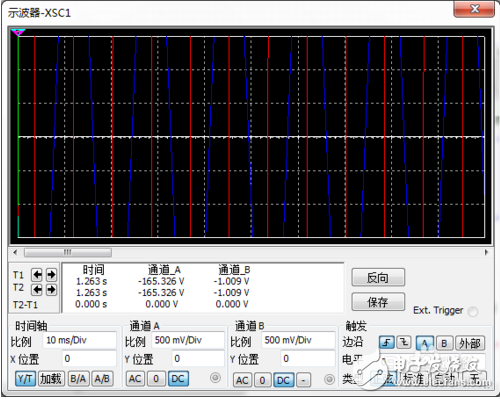Close the oscilloscope XSC1 window
Viewport: 500px width, 399px height.
pyautogui.click(x=474, y=9)
